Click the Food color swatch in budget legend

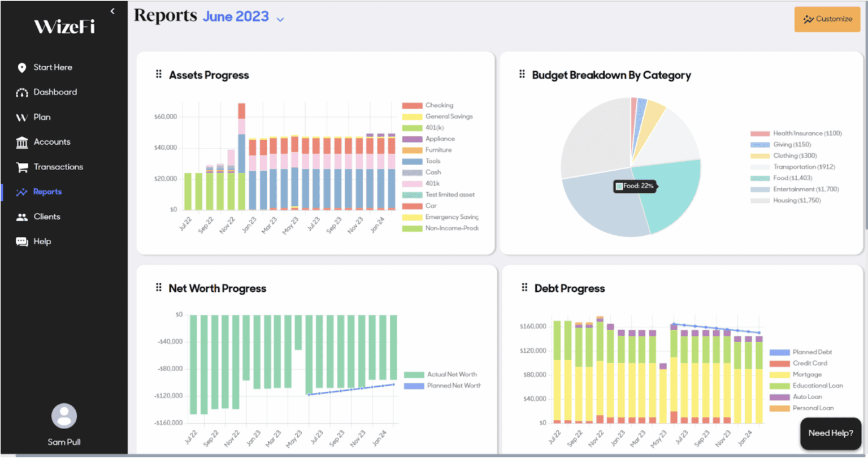[x=760, y=178]
